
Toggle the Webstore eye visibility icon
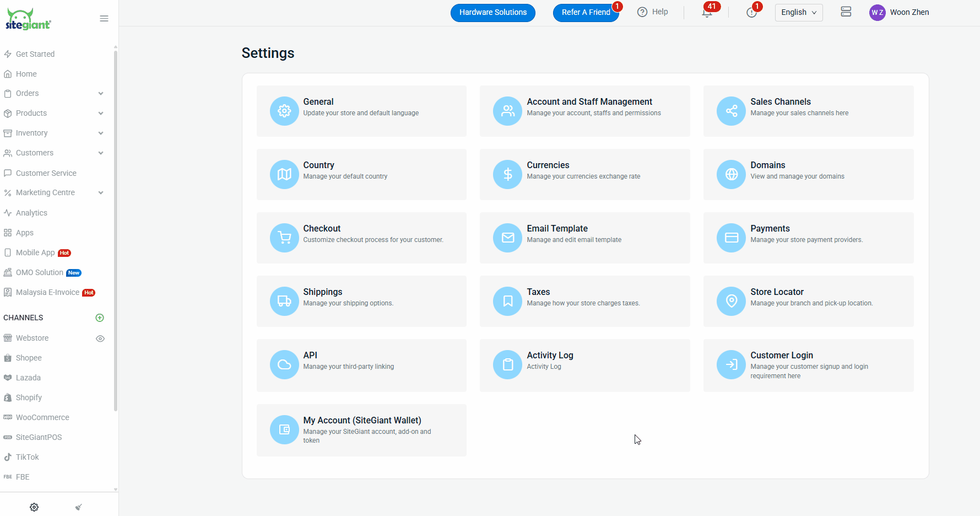click(100, 338)
